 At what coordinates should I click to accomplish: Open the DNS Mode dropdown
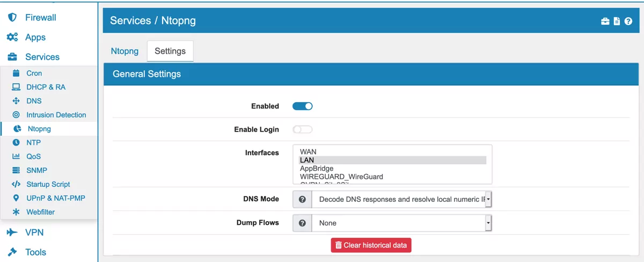coord(401,199)
